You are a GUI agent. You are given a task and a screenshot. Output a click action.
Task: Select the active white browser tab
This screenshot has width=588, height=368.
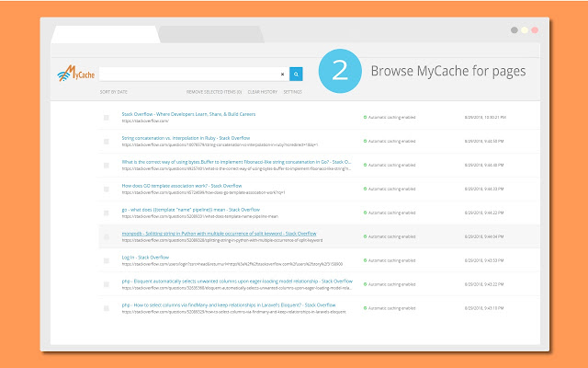pyautogui.click(x=106, y=34)
